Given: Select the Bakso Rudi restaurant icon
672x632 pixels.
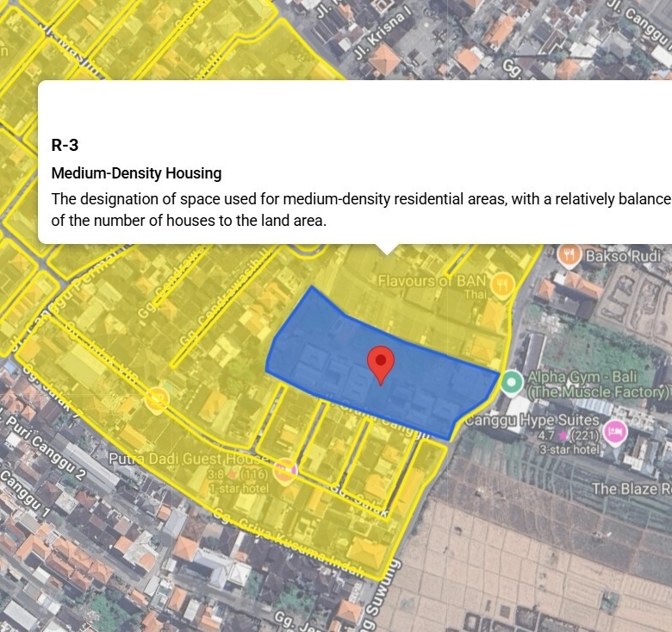Looking at the screenshot, I should click(569, 255).
